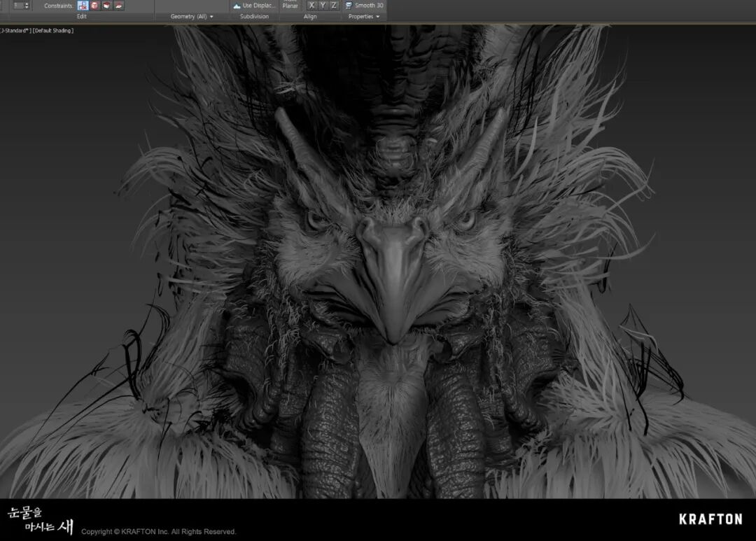Click the Use Displacement icon
Viewport: 756px width, 541px height.
click(237, 6)
